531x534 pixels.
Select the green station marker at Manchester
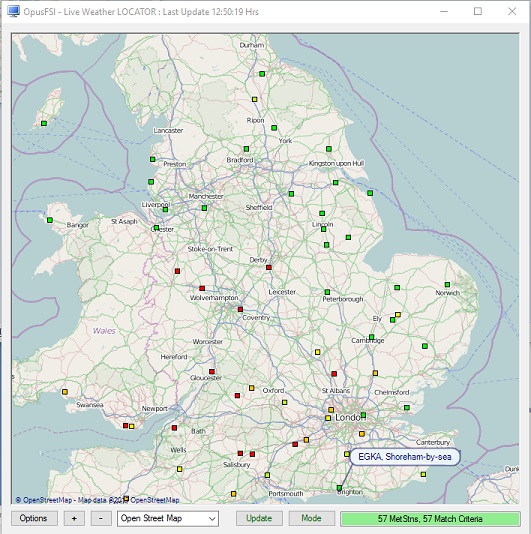coord(204,208)
